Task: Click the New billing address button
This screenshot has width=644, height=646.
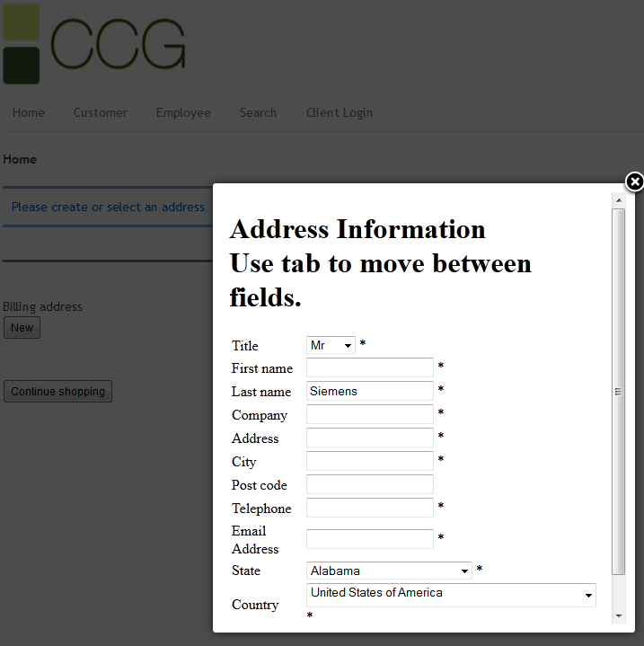Action: [22, 328]
